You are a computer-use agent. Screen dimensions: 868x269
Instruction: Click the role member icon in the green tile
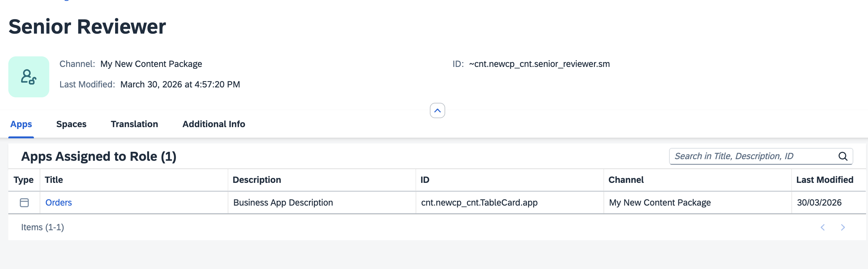[x=29, y=77]
